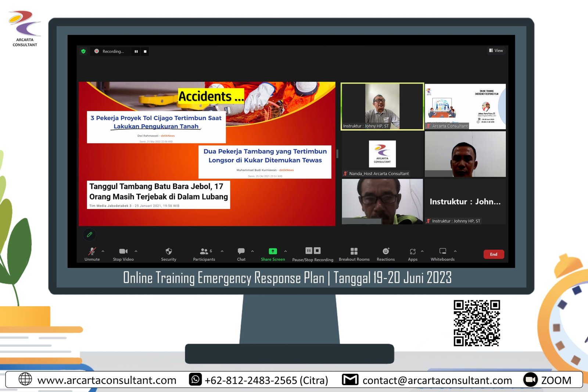Click the green annotation pencil icon
The width and height of the screenshot is (588, 392).
[89, 234]
